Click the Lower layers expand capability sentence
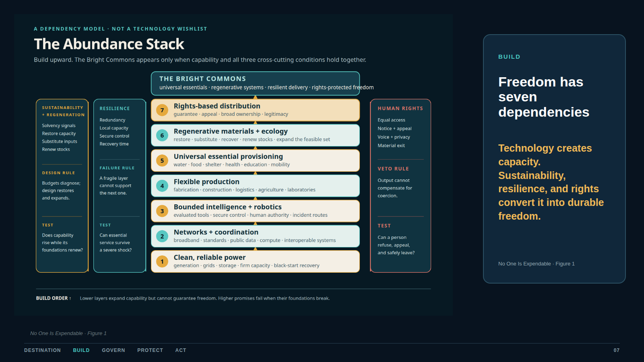The height and width of the screenshot is (362, 644). tap(205, 298)
